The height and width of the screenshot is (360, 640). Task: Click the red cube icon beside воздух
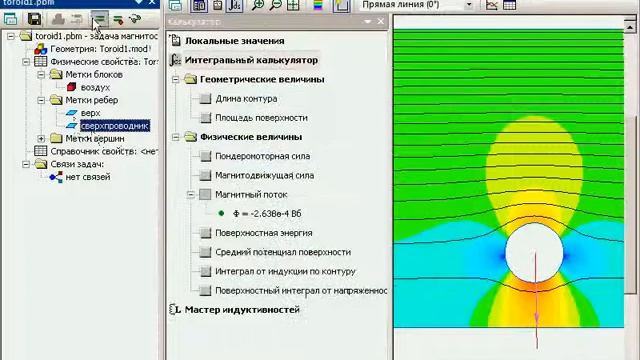coord(71,87)
